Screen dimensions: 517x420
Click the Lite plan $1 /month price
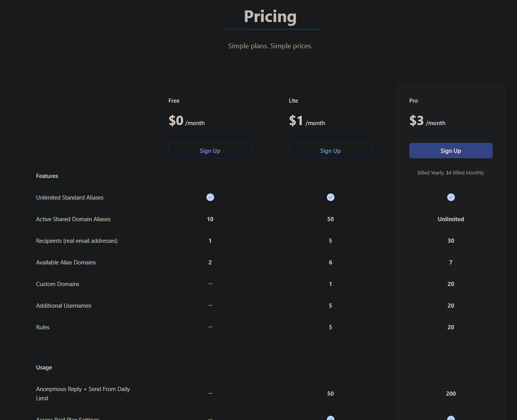coord(307,121)
